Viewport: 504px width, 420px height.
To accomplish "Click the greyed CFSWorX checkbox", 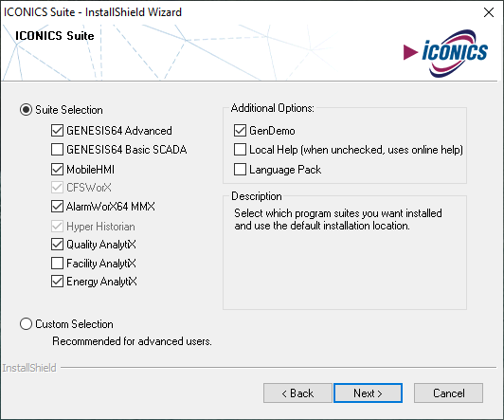I will [x=57, y=188].
